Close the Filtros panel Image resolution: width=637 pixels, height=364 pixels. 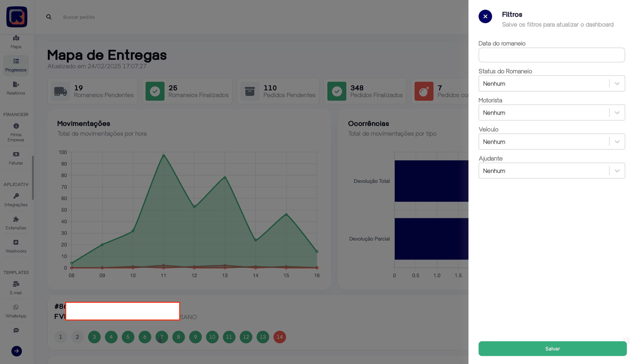[x=485, y=16]
